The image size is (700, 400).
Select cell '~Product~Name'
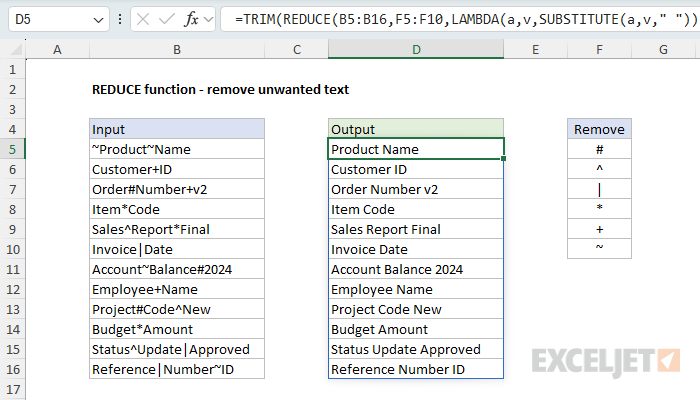click(177, 149)
